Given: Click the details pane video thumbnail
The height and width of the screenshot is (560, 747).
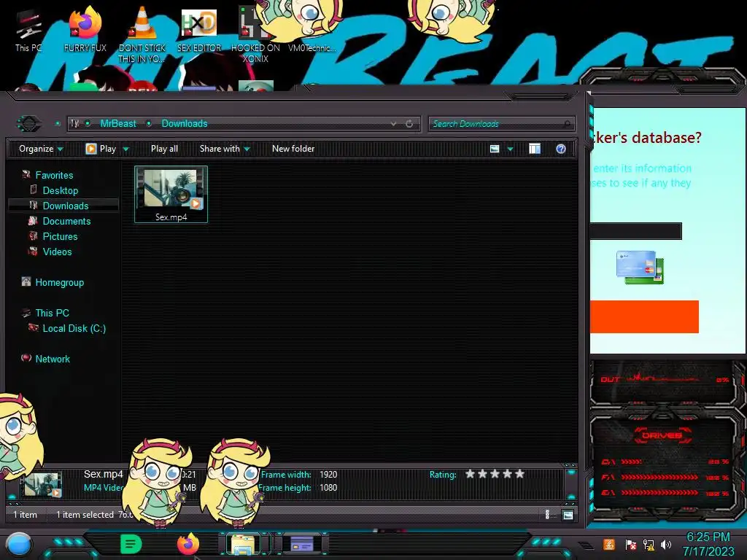Looking at the screenshot, I should [x=42, y=484].
